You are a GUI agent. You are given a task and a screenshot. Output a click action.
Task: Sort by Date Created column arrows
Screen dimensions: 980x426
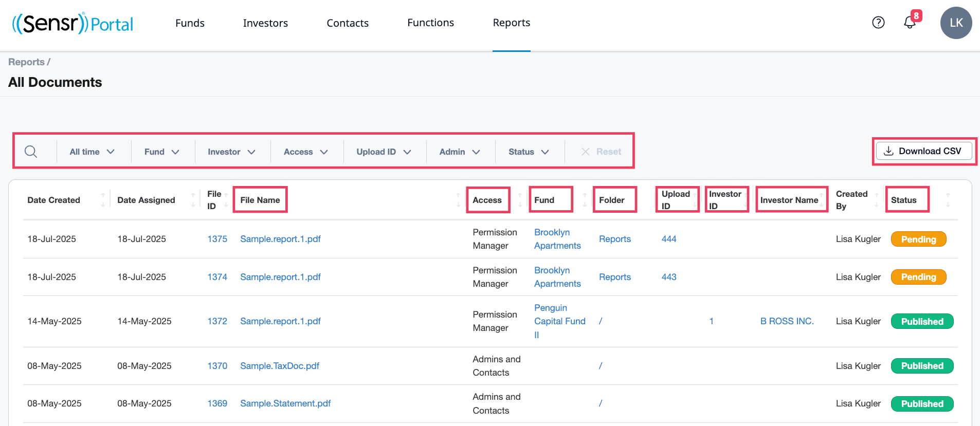(x=103, y=200)
